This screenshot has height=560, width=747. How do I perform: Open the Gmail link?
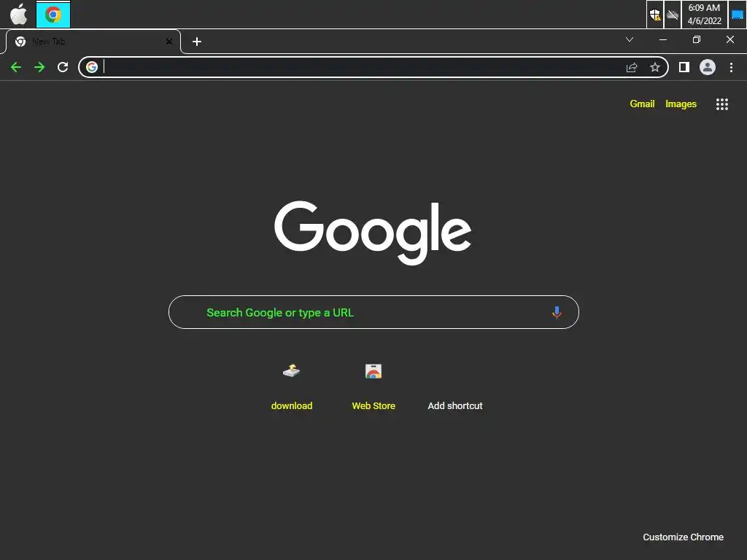pyautogui.click(x=642, y=104)
